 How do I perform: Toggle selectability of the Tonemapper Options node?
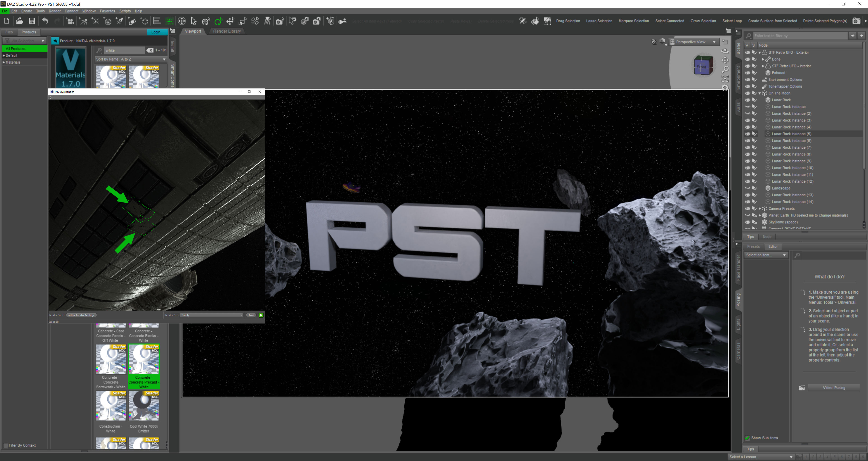755,86
